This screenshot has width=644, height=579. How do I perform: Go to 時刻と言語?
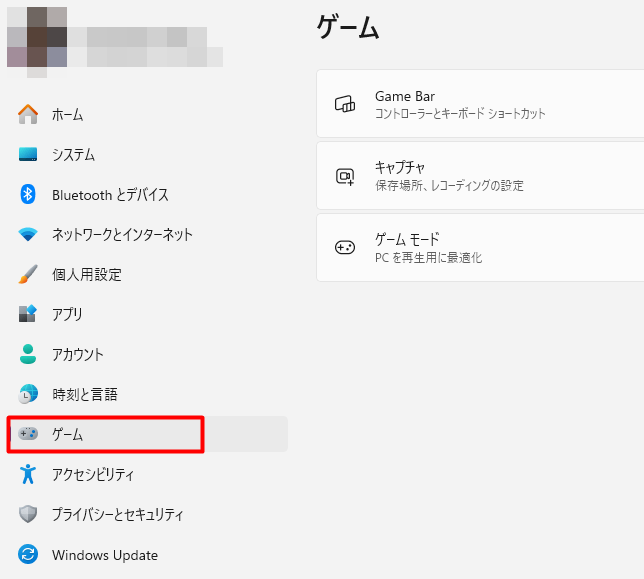pyautogui.click(x=147, y=394)
